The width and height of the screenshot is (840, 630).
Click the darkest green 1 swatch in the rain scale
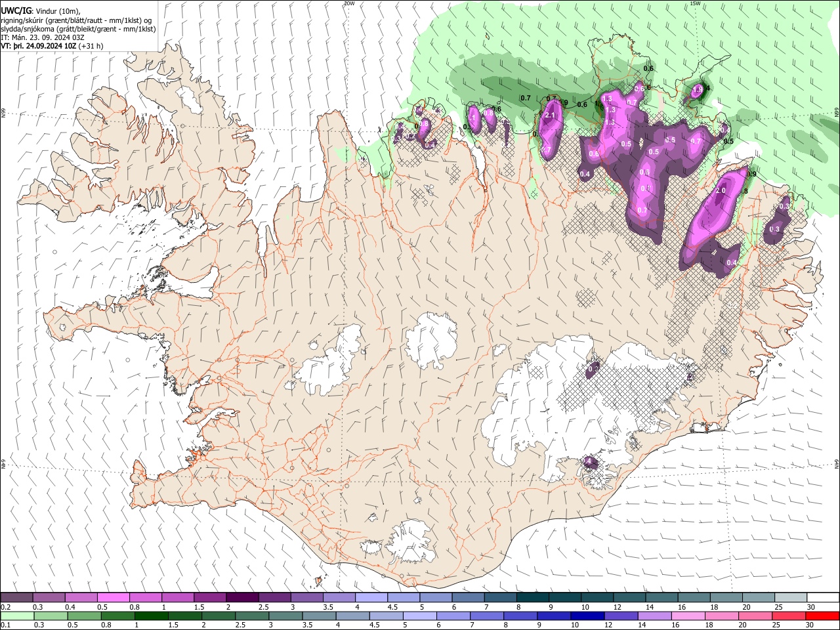click(151, 616)
